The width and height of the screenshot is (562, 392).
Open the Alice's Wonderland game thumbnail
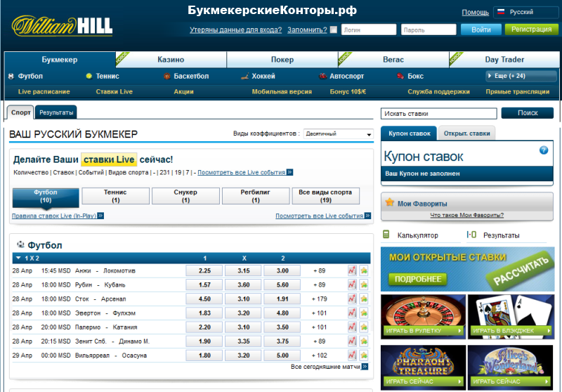[x=511, y=367]
